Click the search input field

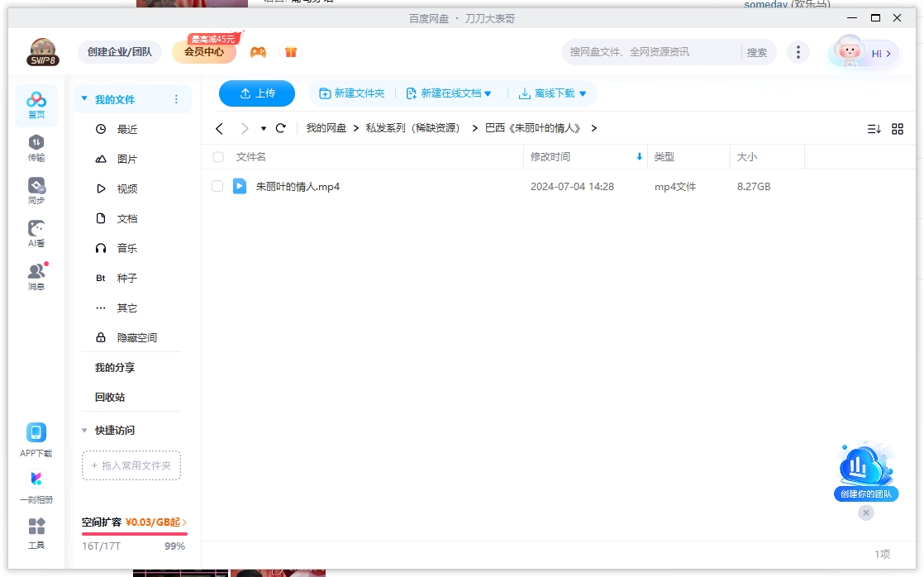pyautogui.click(x=651, y=52)
